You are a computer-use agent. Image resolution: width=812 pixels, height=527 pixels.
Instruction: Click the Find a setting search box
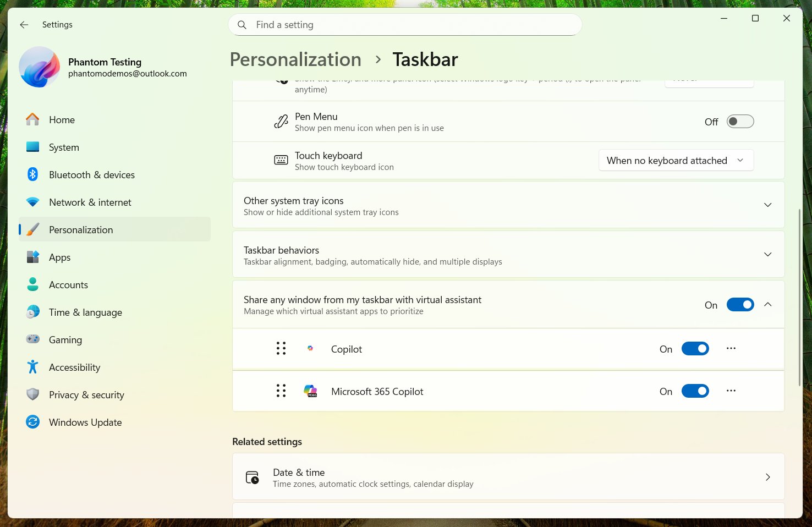pyautogui.click(x=405, y=24)
